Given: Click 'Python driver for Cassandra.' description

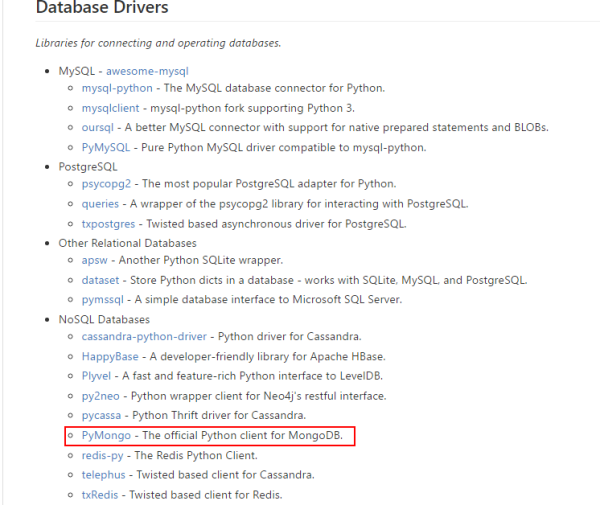Looking at the screenshot, I should tap(290, 337).
